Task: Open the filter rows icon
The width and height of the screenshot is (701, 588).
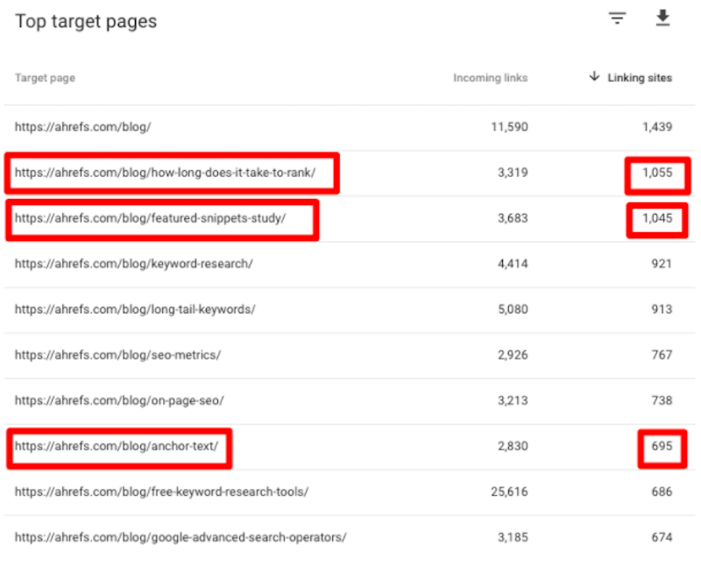Action: click(x=617, y=18)
